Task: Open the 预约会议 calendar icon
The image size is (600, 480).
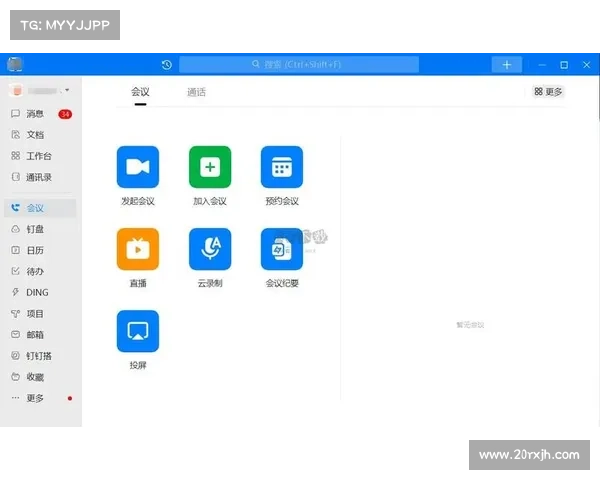Action: tap(282, 167)
